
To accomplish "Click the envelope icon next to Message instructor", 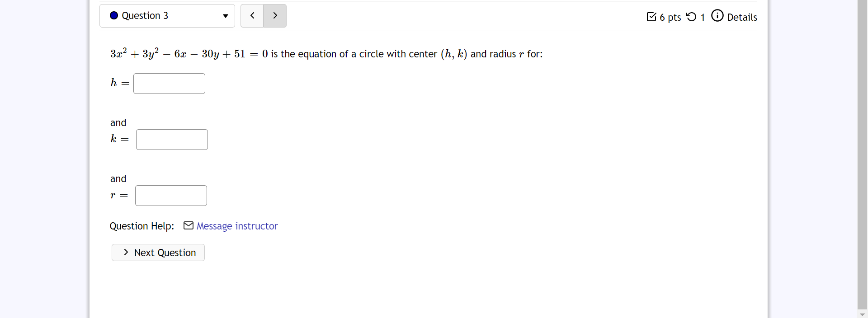I will click(189, 225).
